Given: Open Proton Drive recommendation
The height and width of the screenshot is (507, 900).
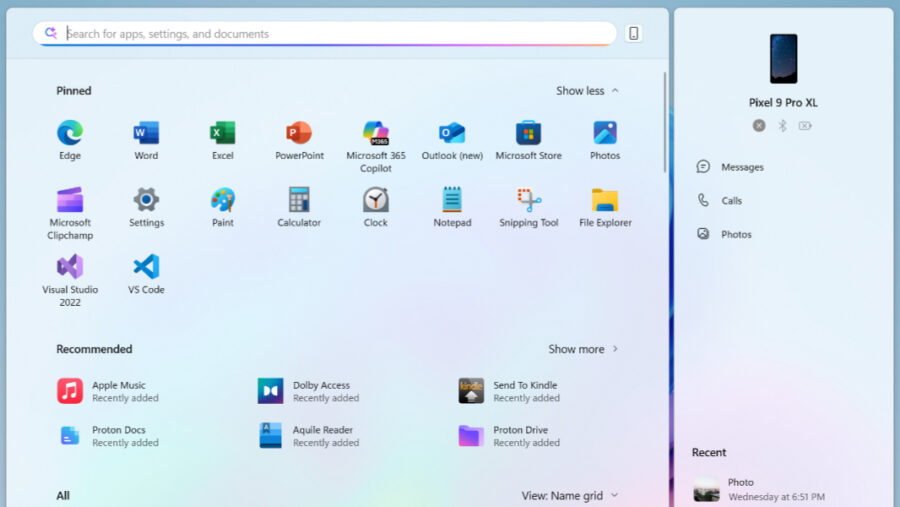Looking at the screenshot, I should (509, 436).
